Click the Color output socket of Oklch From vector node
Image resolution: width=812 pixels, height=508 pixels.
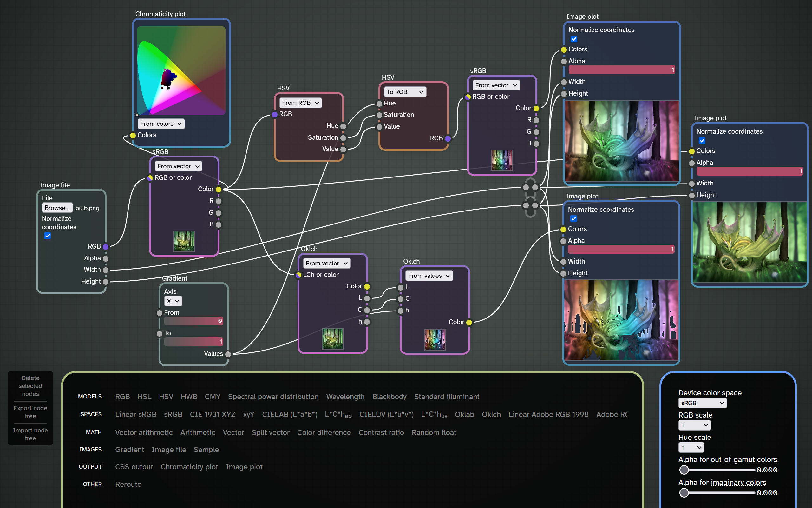367,287
